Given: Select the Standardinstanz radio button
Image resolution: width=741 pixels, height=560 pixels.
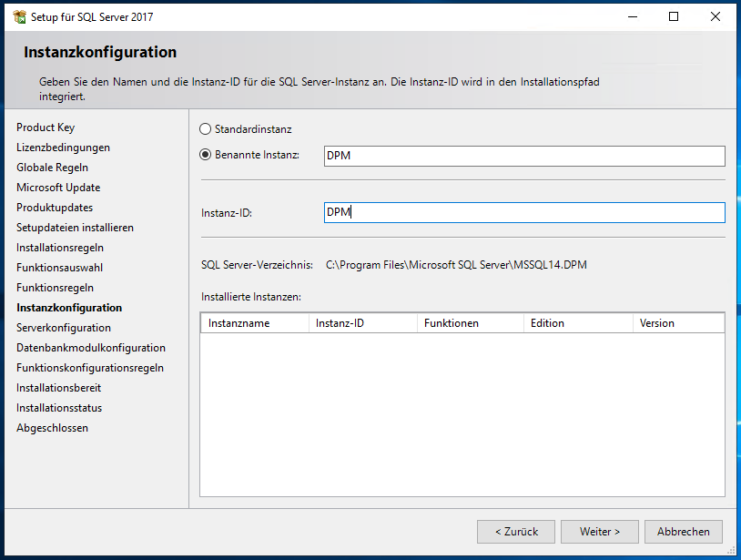Looking at the screenshot, I should coord(205,129).
